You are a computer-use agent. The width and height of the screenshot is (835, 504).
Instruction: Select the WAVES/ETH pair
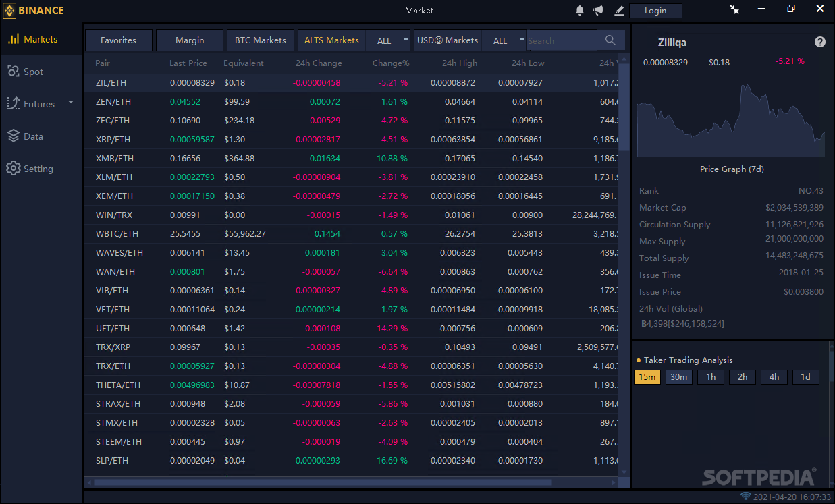tap(119, 252)
